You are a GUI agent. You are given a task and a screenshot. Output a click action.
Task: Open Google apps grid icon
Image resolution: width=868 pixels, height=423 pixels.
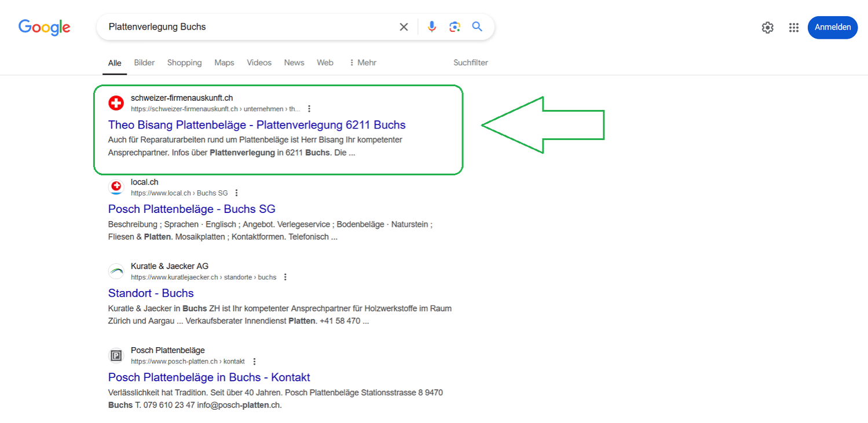tap(794, 27)
